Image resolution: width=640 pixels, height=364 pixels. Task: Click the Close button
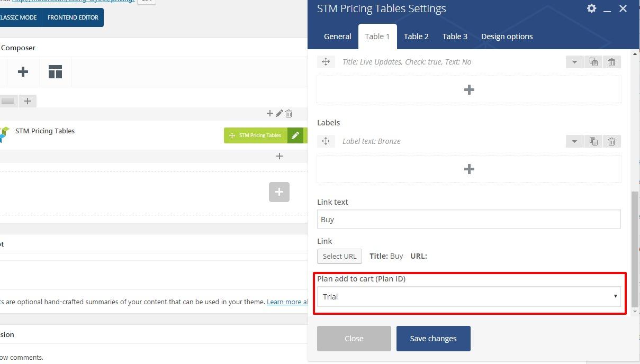click(x=354, y=339)
